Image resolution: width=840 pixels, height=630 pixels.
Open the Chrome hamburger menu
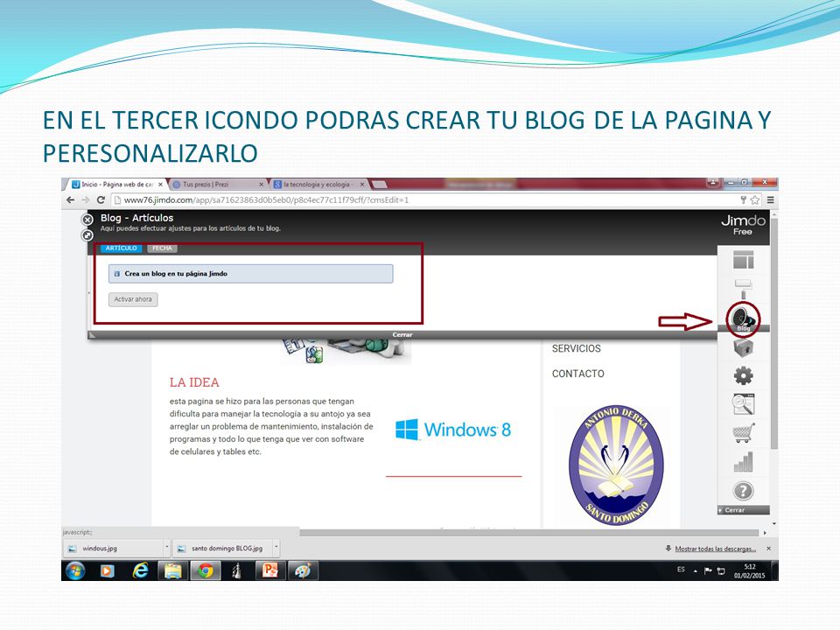point(770,199)
